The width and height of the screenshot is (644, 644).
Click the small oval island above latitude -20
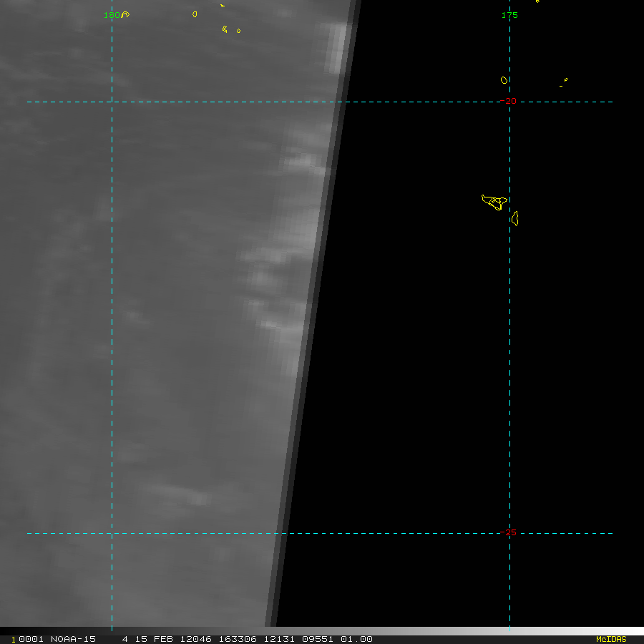(x=504, y=80)
